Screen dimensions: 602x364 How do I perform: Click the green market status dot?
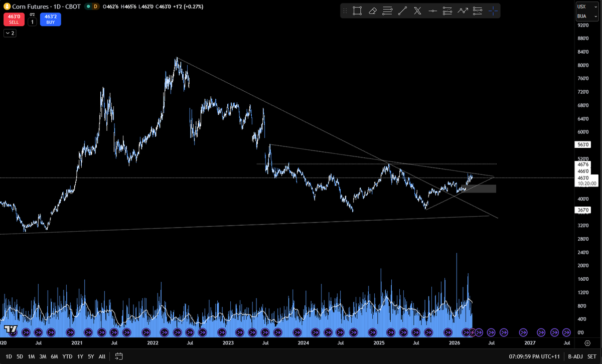(x=88, y=7)
